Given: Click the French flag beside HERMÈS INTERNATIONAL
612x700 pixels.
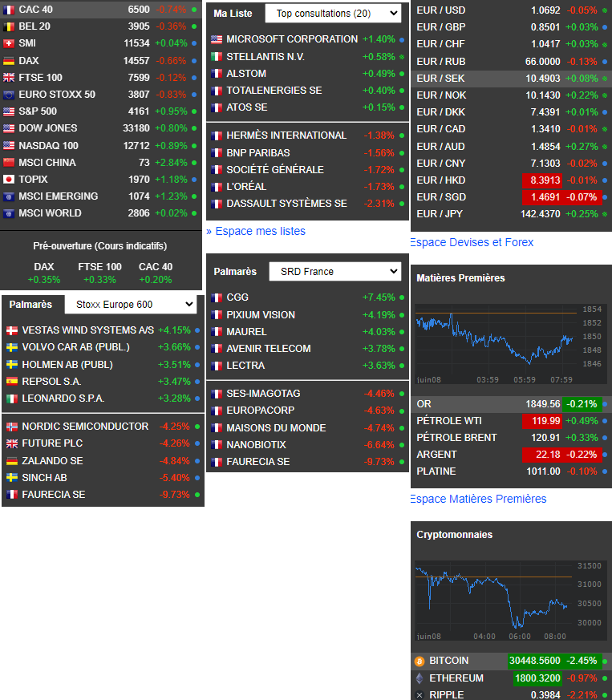Looking at the screenshot, I should 217,136.
